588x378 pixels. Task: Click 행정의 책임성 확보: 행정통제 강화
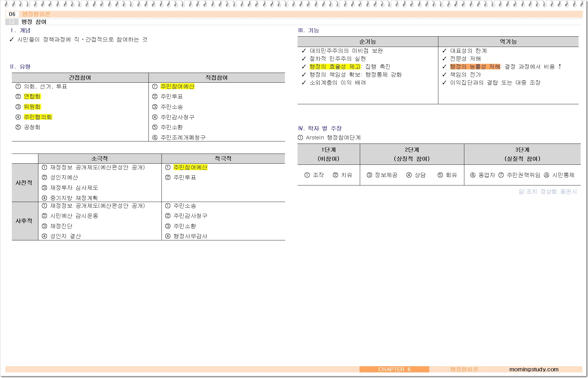pos(356,75)
